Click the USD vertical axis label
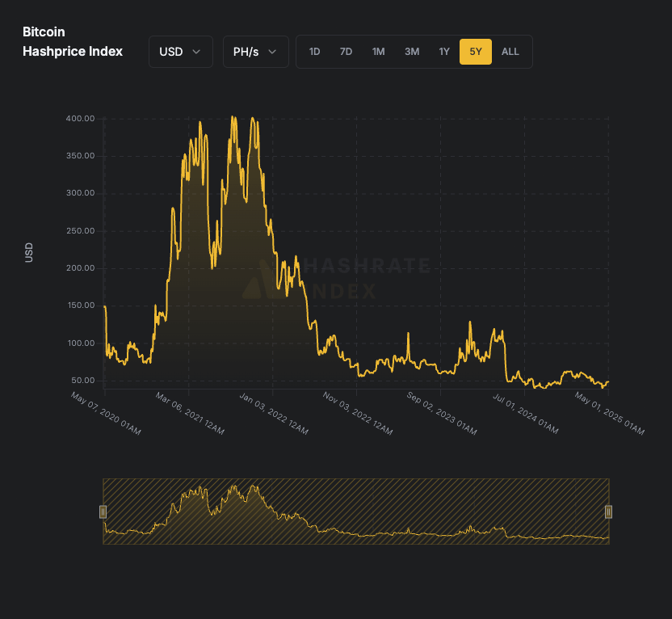Image resolution: width=672 pixels, height=619 pixels. [x=28, y=252]
